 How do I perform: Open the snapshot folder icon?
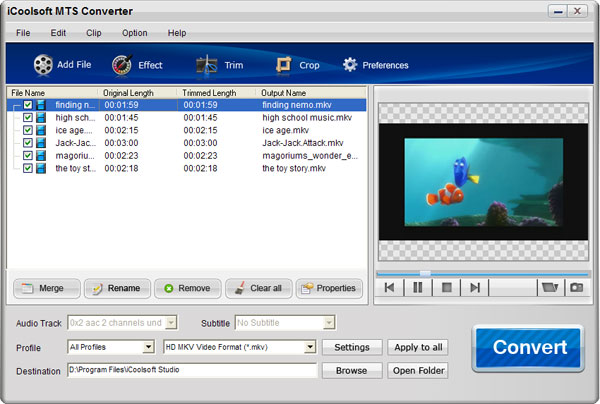(550, 287)
